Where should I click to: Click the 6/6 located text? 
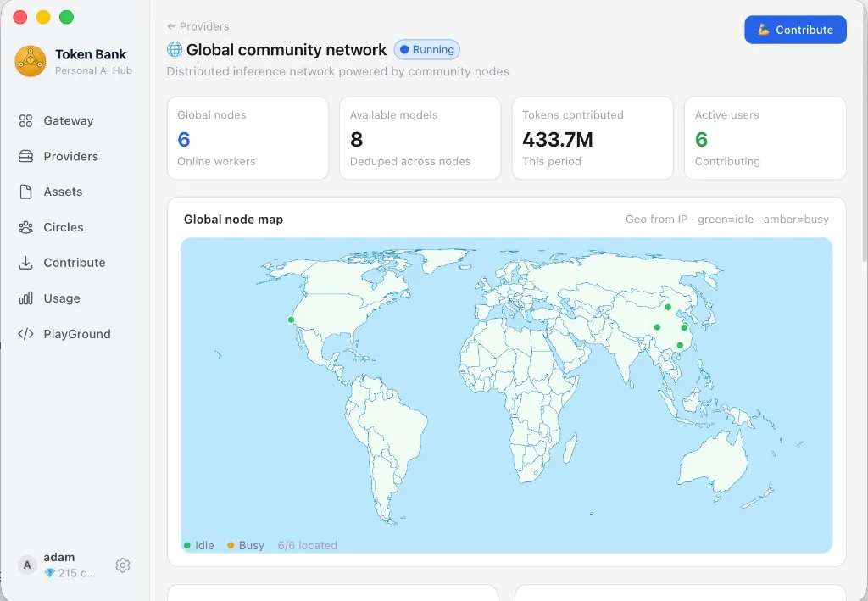(x=307, y=546)
